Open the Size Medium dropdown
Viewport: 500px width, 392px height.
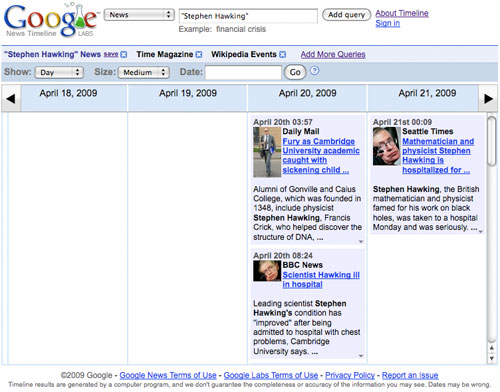pos(144,72)
